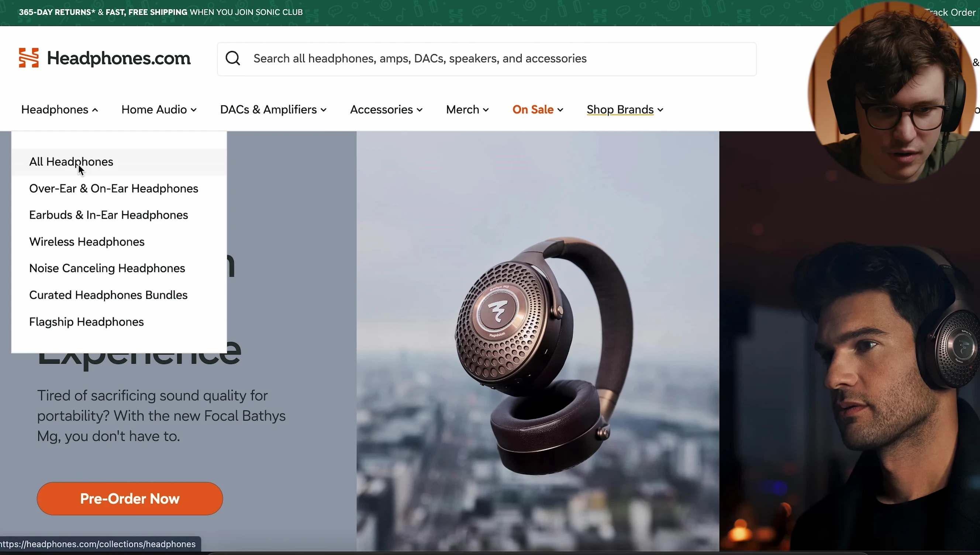Open the Shop Brands dropdown
The image size is (980, 555).
625,110
